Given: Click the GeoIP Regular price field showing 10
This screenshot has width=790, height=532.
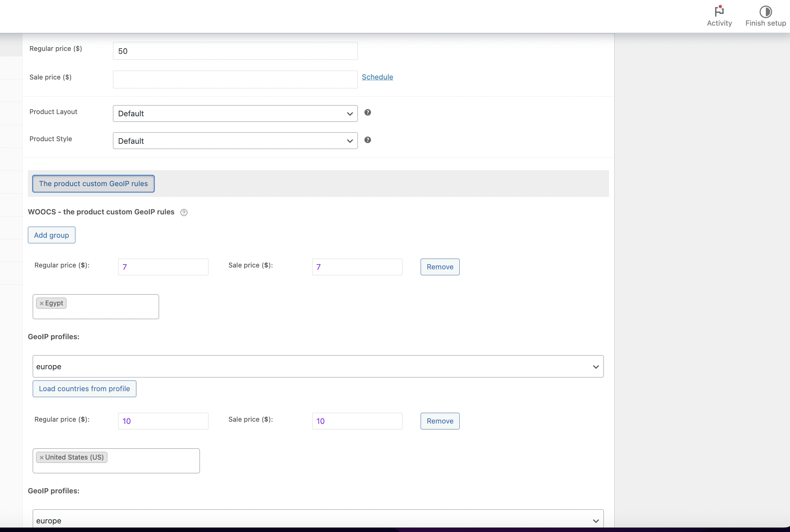Looking at the screenshot, I should pos(163,421).
